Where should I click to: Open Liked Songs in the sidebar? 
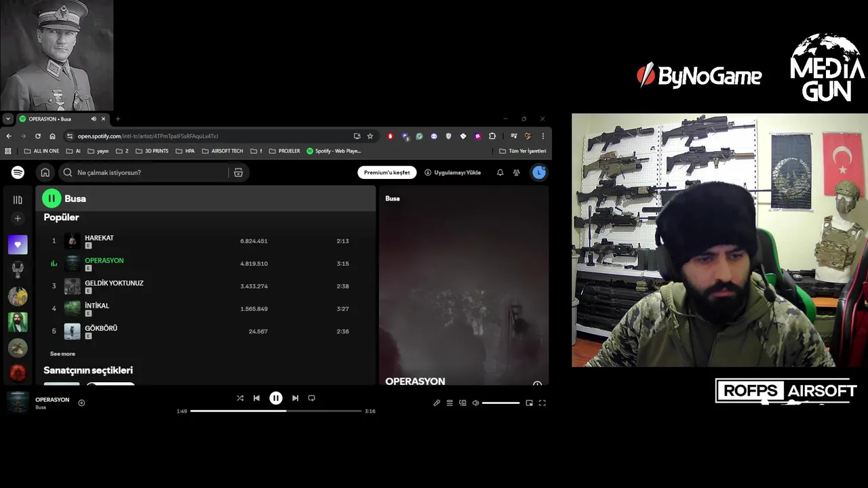(x=18, y=245)
